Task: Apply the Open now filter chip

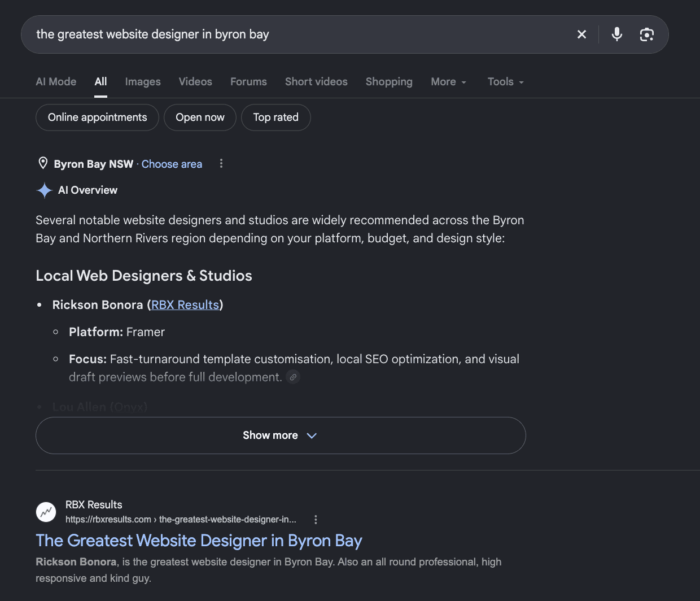Action: [x=200, y=117]
